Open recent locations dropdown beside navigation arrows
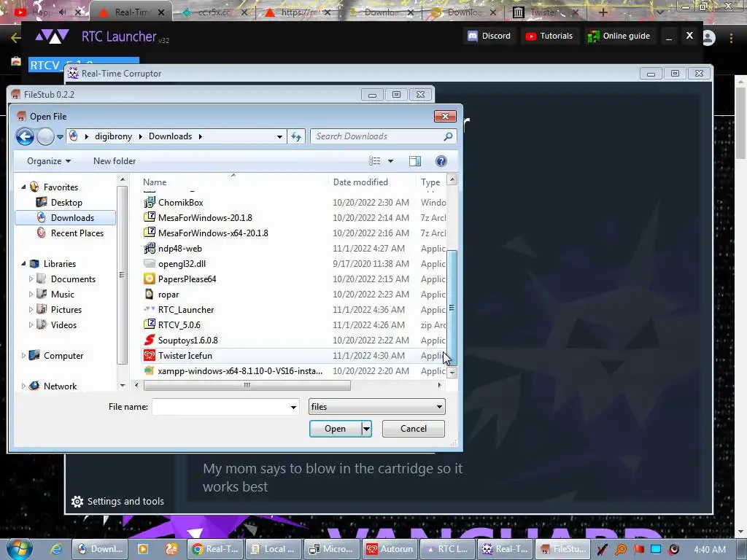Viewport: 747px width, 560px height. (x=60, y=136)
